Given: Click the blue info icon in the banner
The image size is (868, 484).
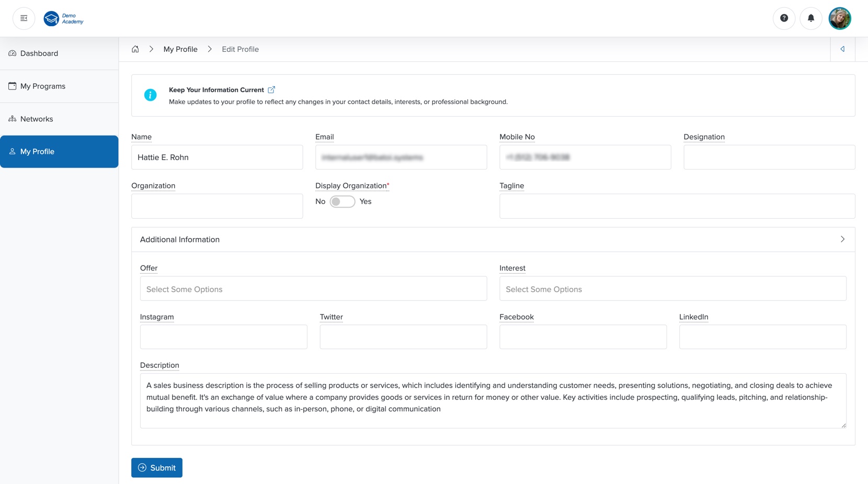Looking at the screenshot, I should pyautogui.click(x=150, y=95).
